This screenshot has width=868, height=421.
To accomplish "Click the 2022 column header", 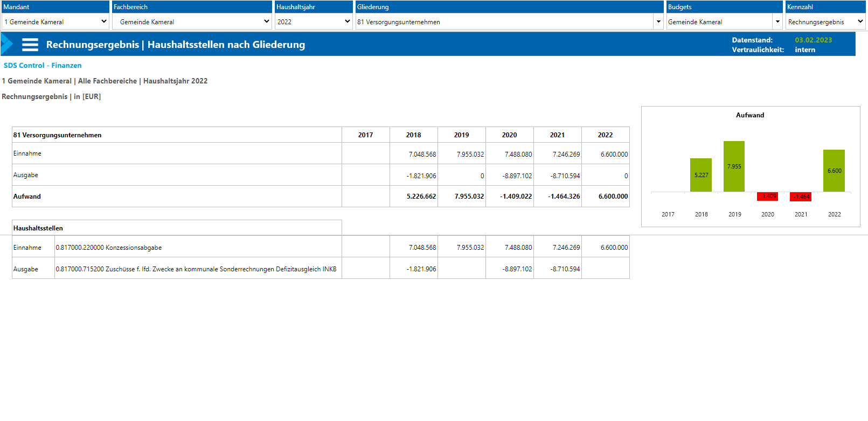I will [606, 135].
